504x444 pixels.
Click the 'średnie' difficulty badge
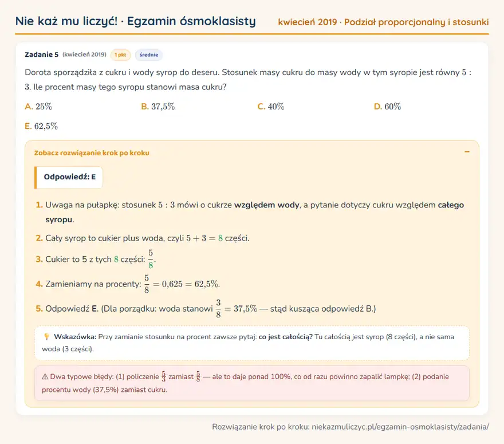[x=149, y=55]
